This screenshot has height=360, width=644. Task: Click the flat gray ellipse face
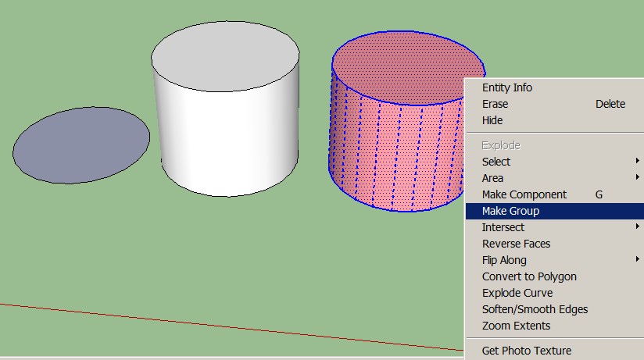click(x=80, y=145)
